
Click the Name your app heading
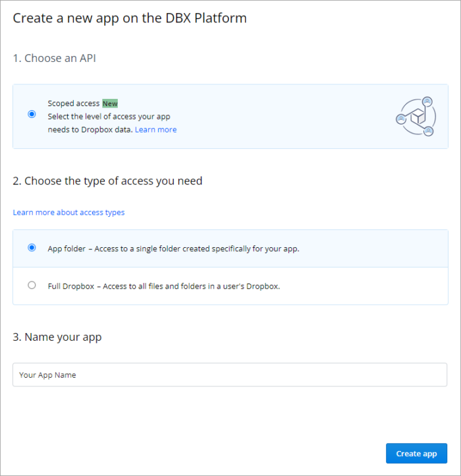pyautogui.click(x=57, y=338)
